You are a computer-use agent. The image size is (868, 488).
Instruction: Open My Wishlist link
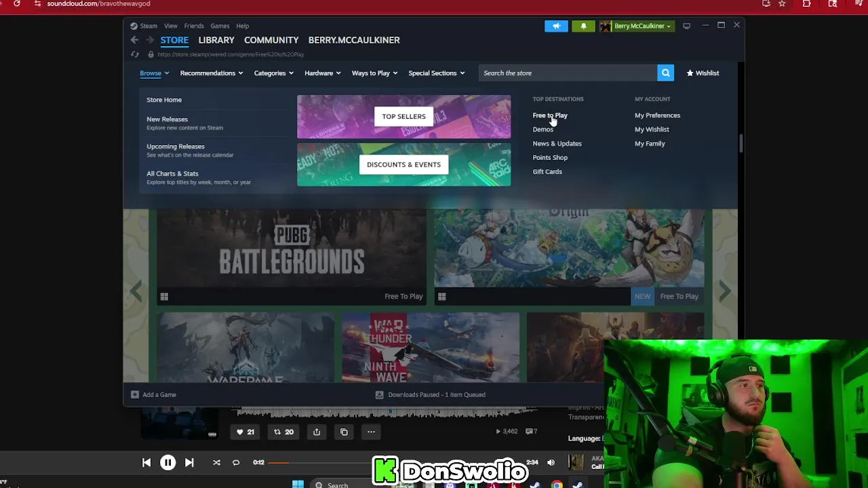click(x=652, y=129)
